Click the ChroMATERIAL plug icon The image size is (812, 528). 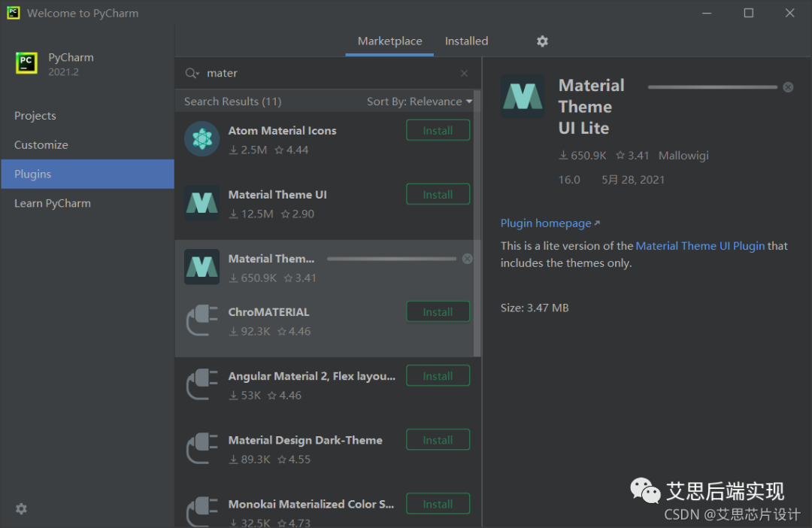(x=201, y=321)
